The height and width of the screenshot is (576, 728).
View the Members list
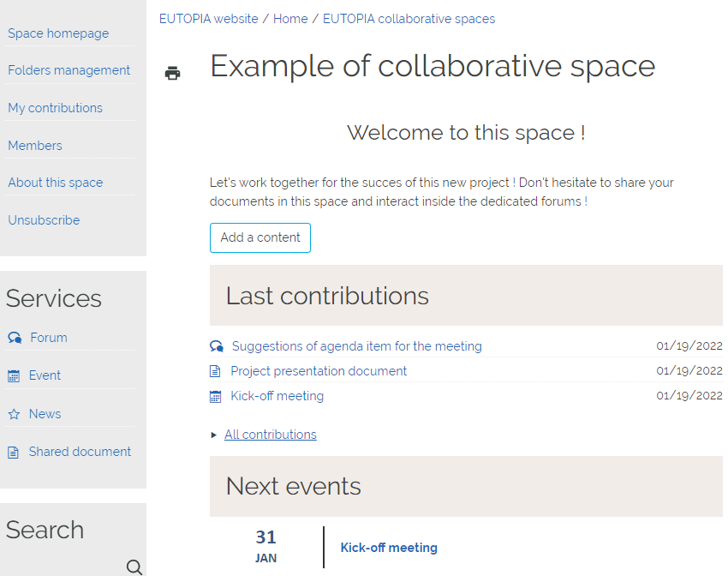point(35,146)
